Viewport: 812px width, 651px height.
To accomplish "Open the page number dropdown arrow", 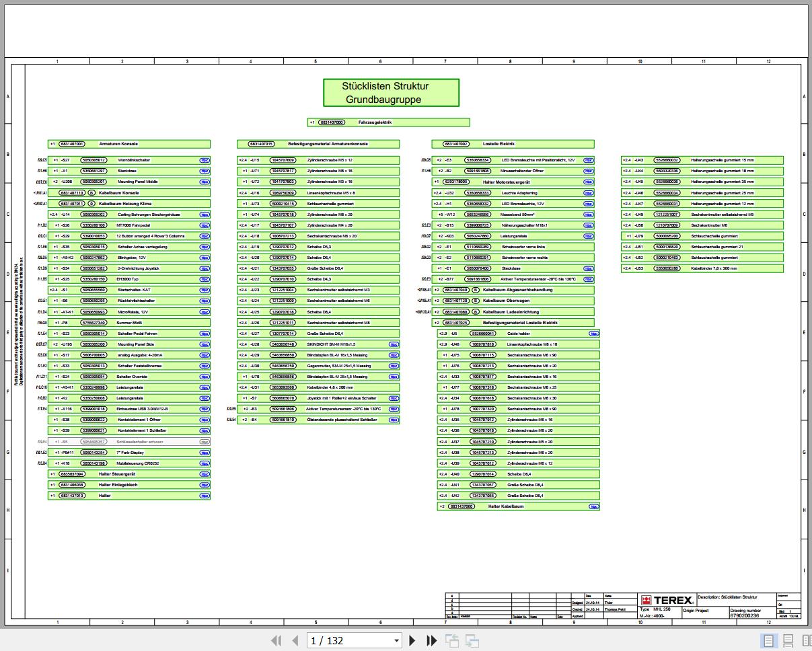I will [x=396, y=641].
